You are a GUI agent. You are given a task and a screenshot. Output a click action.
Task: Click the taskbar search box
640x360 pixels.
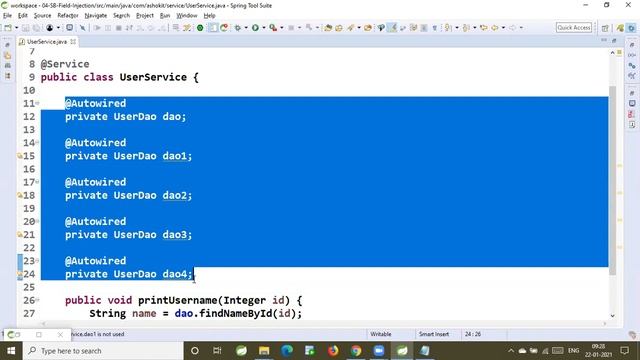(x=103, y=351)
